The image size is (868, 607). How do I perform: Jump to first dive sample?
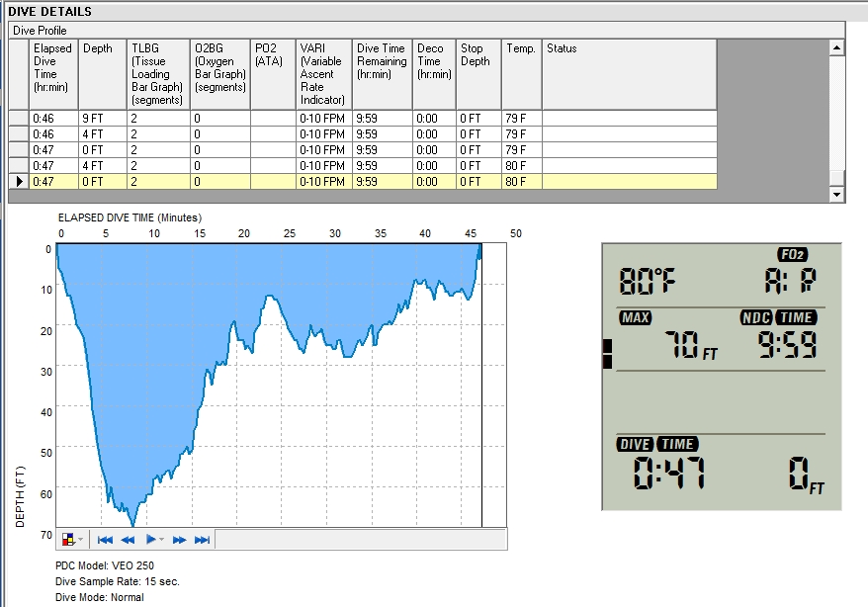[x=105, y=540]
